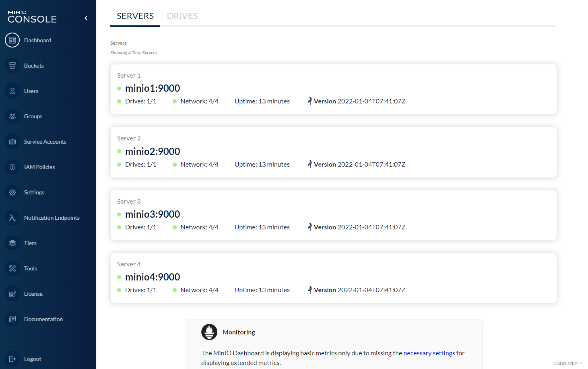Click the Logout arrow icon
Screen dimensions: 588x369
pyautogui.click(x=12, y=359)
